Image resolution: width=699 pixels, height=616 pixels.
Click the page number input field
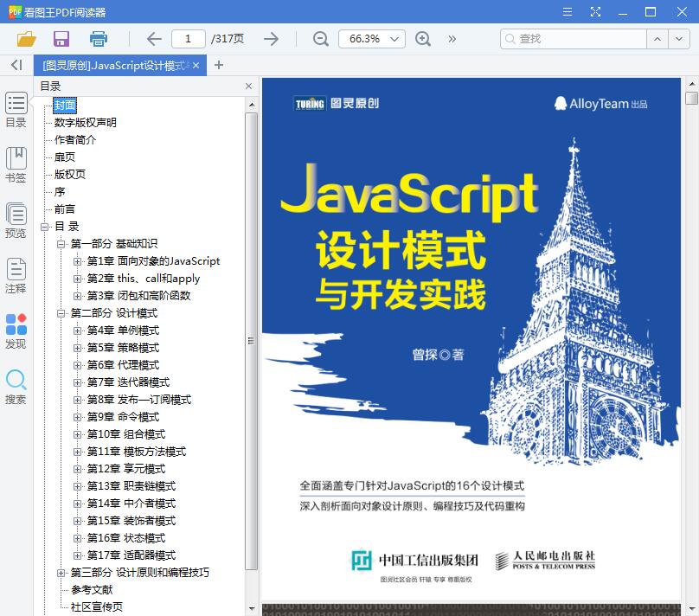click(x=189, y=39)
